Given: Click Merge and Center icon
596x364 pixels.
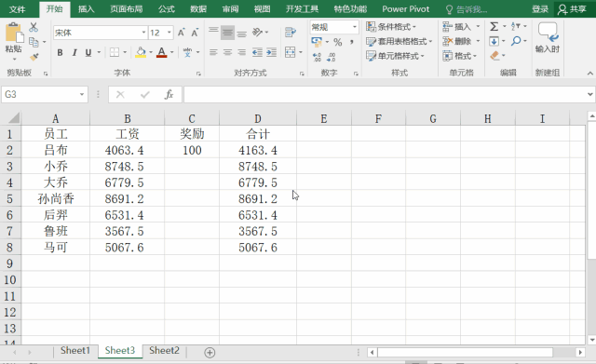Looking at the screenshot, I should (x=290, y=52).
